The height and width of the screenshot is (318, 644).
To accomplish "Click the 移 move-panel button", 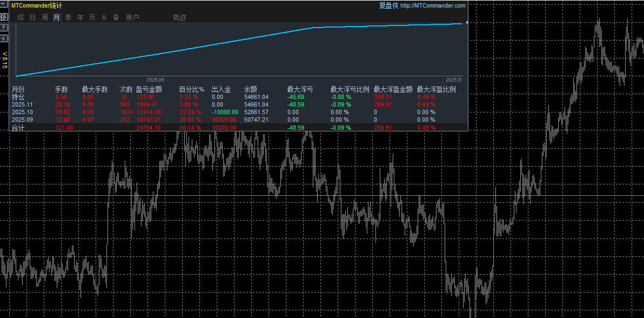I will pyautogui.click(x=3, y=17).
